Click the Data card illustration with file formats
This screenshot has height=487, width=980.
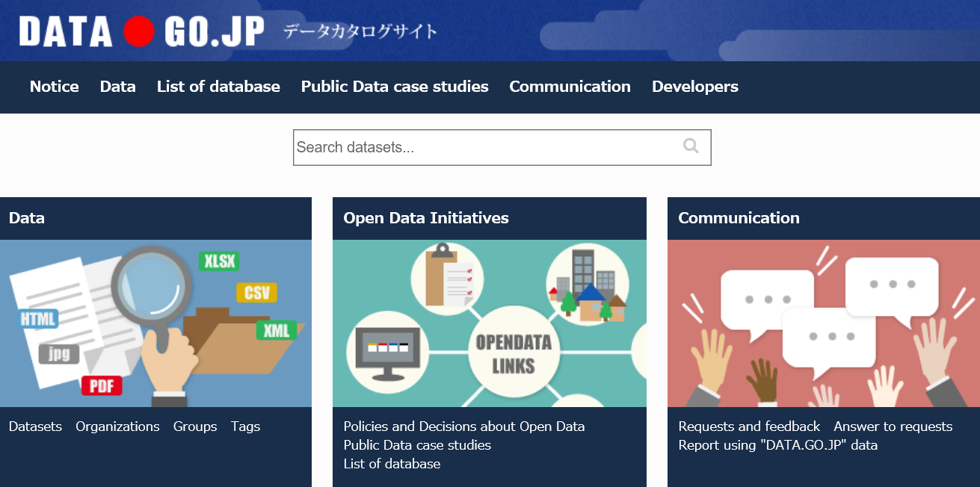(x=155, y=323)
